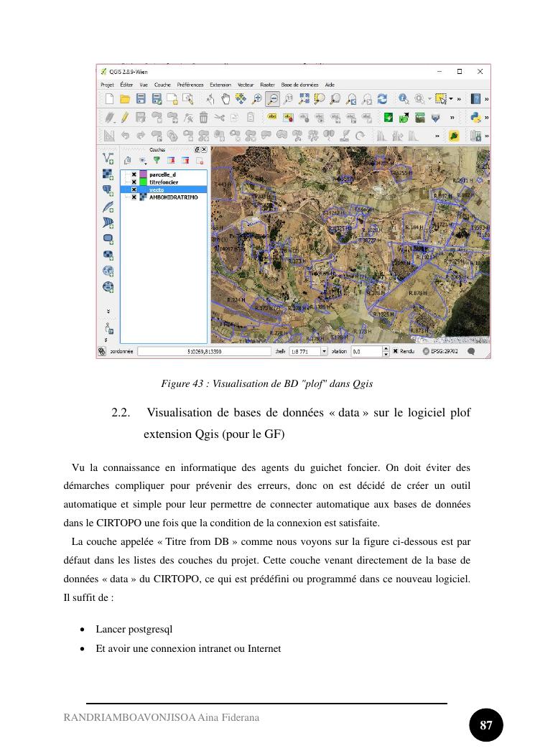Open the selection tool dropdown arrow

450,99
